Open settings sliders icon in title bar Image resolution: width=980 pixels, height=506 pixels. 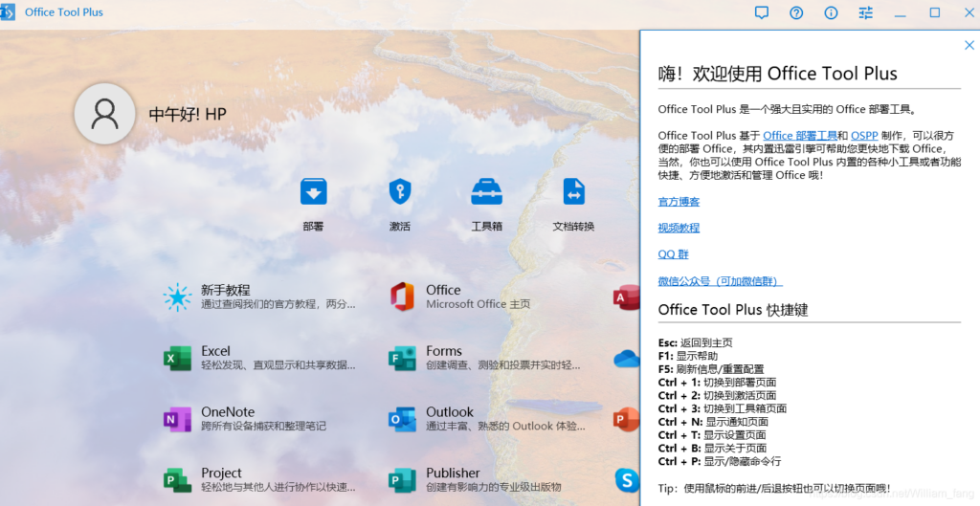[866, 13]
